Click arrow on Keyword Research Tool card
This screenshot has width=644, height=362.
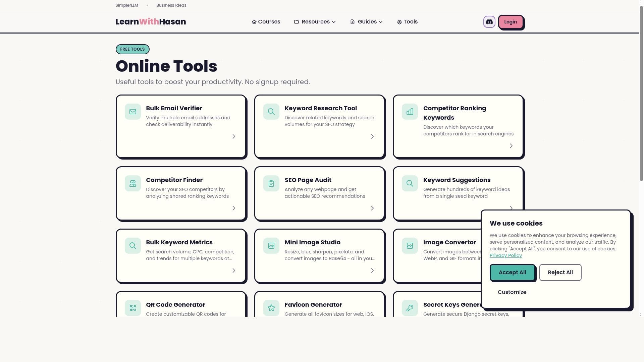[372, 136]
